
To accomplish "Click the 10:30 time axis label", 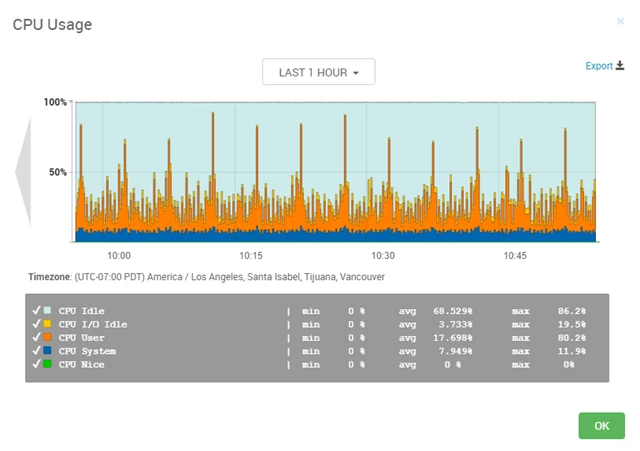I will (x=382, y=255).
